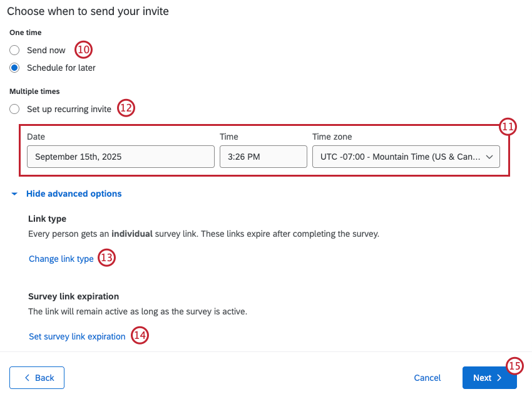Screen dimensions: 532x394
Task: Click the "Hide advanced options" text
Action: (x=74, y=194)
